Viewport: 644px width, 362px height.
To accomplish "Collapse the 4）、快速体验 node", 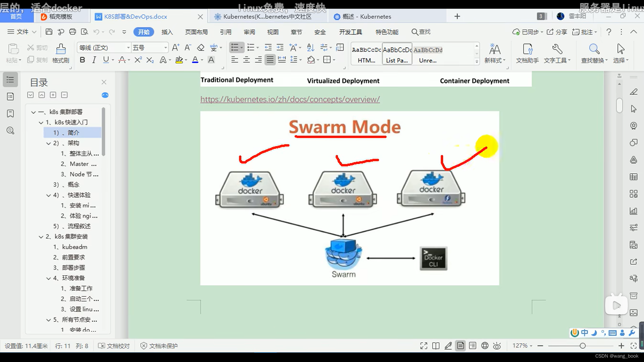I will [x=49, y=195].
